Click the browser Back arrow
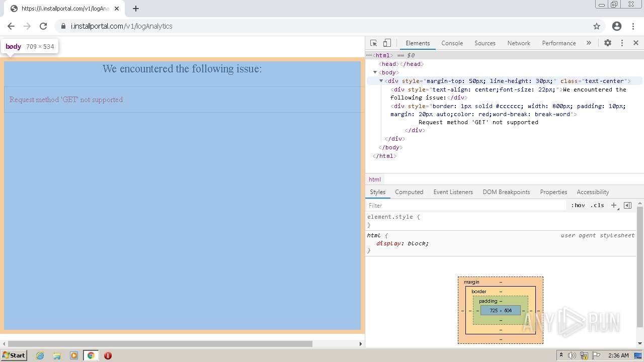The height and width of the screenshot is (362, 644). coord(11,26)
